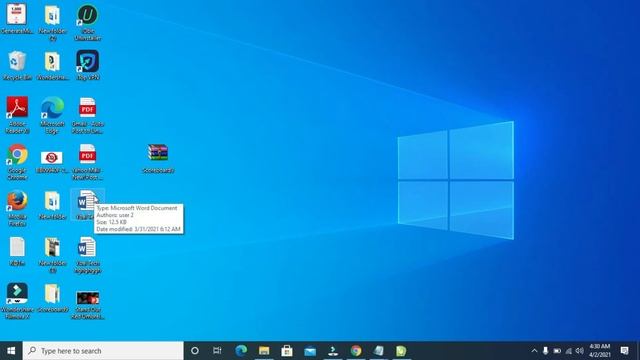Open the Recycle Bin on the desktop

tap(17, 62)
